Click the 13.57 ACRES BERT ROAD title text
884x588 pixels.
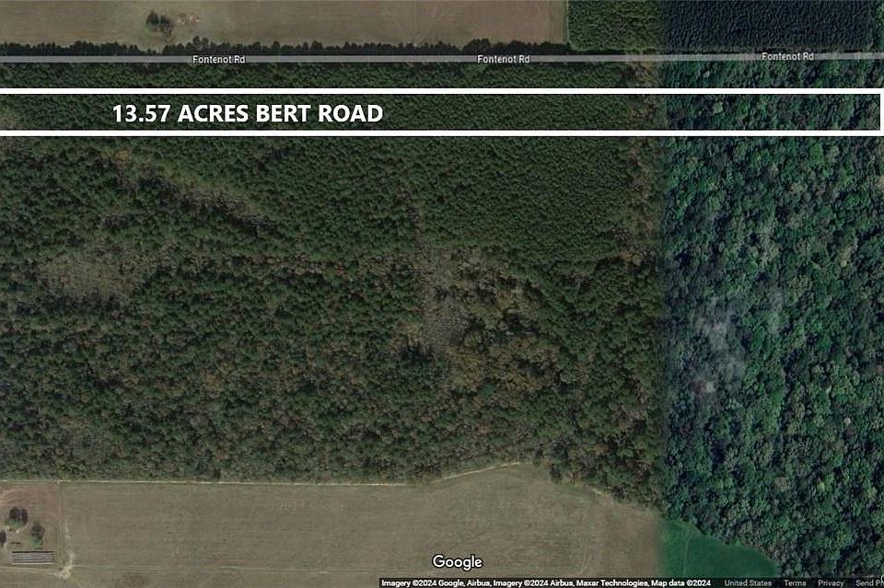(x=248, y=113)
